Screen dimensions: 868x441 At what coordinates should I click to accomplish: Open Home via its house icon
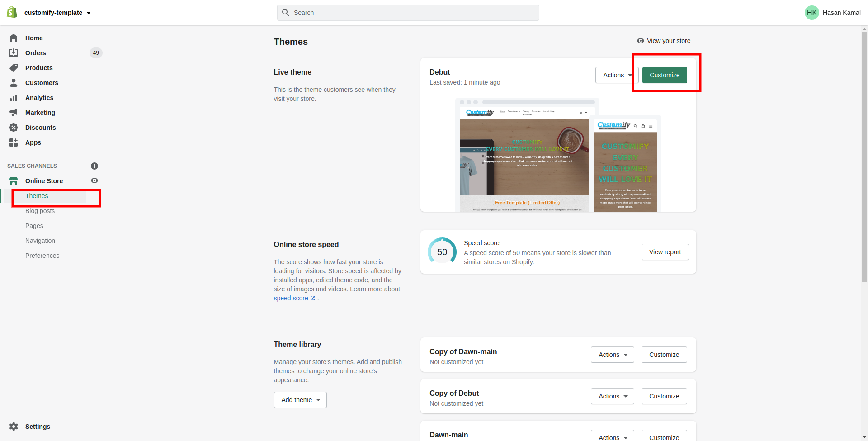point(14,38)
